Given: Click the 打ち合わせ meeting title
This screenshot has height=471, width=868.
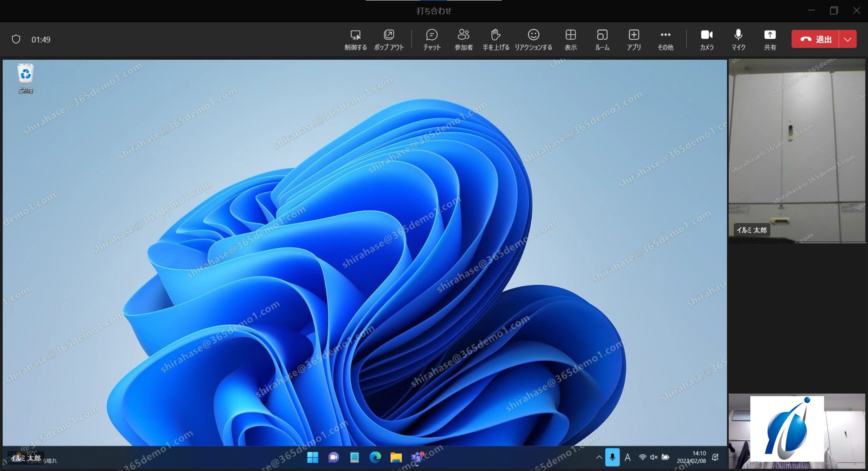Looking at the screenshot, I should click(434, 11).
